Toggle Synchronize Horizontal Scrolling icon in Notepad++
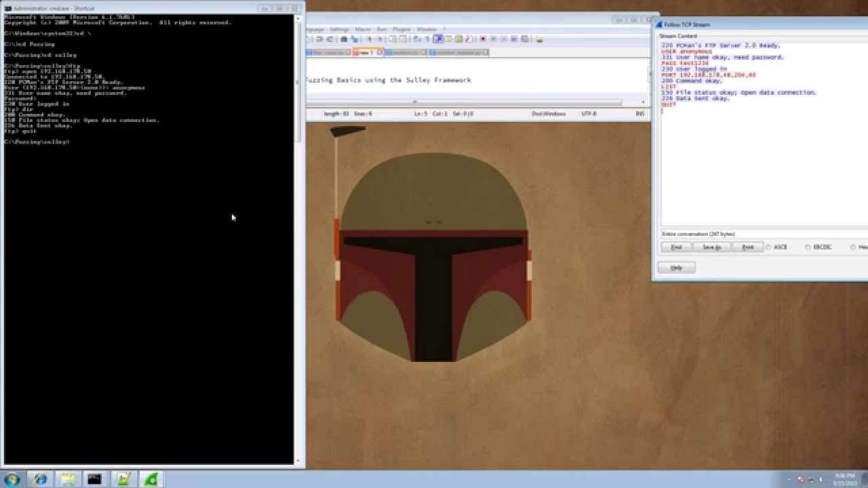This screenshot has width=868, height=488. pos(403,39)
